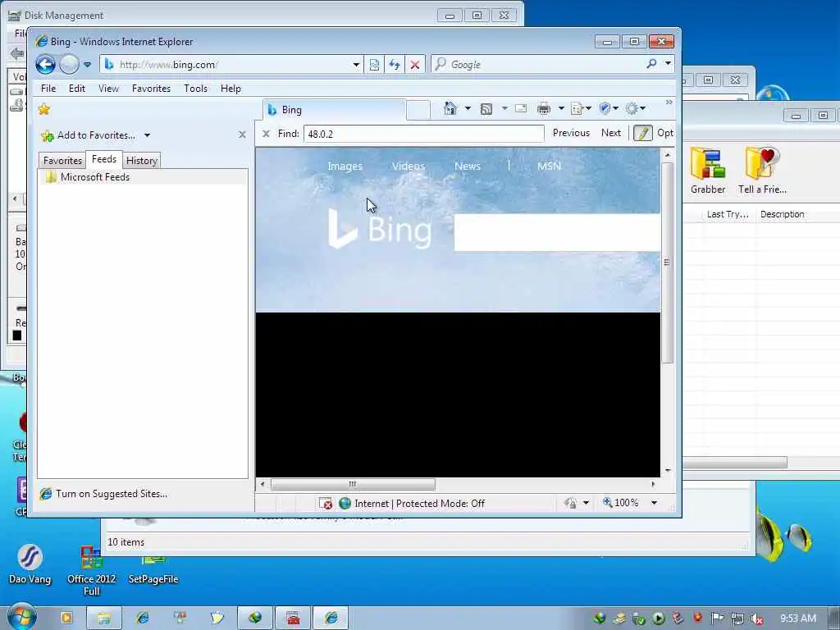Click the RSS Feeds toolbar icon
Image resolution: width=840 pixels, height=630 pixels.
486,109
